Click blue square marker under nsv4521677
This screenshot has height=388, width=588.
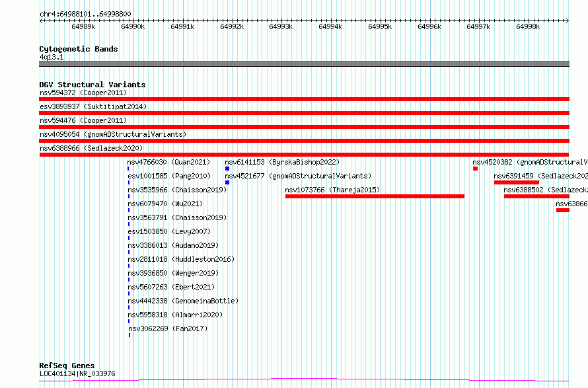click(x=227, y=182)
